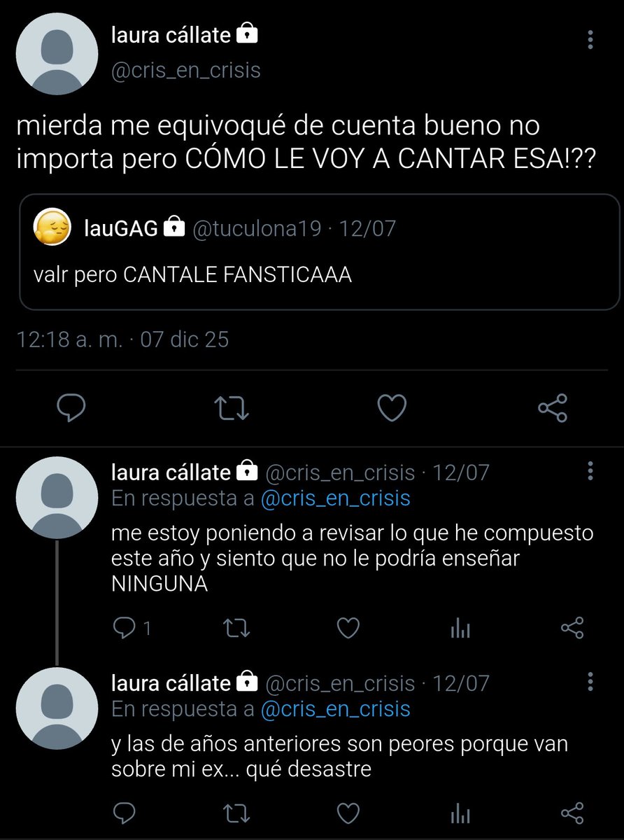Open options menu for the 'qué desastre' reply
This screenshot has width=624, height=840.
[x=591, y=680]
